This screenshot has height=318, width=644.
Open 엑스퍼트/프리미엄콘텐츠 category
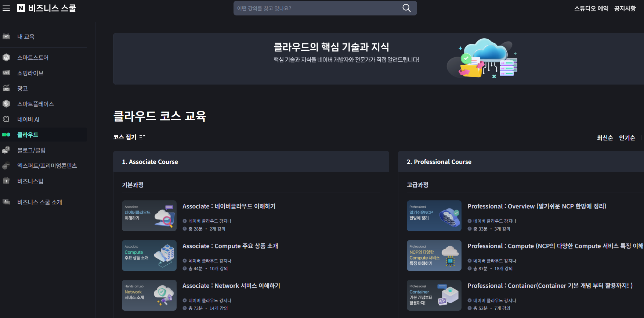(x=47, y=166)
